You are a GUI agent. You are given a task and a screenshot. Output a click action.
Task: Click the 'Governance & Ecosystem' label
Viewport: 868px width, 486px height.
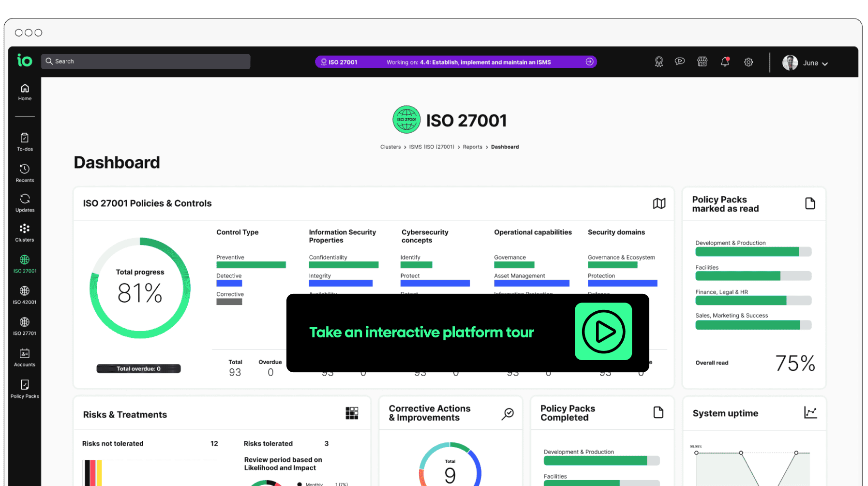point(621,258)
